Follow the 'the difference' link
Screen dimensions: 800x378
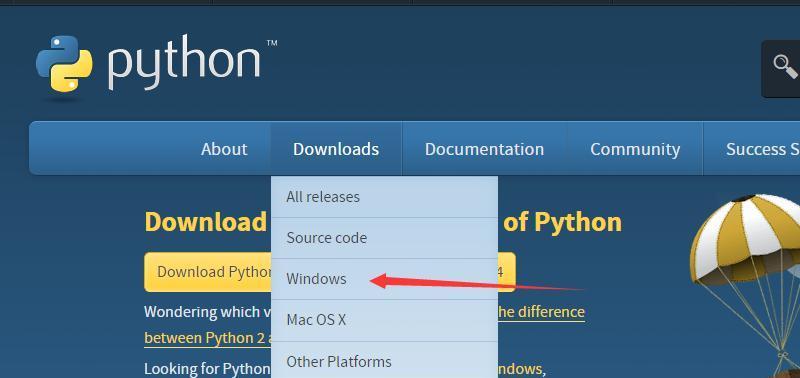(541, 311)
